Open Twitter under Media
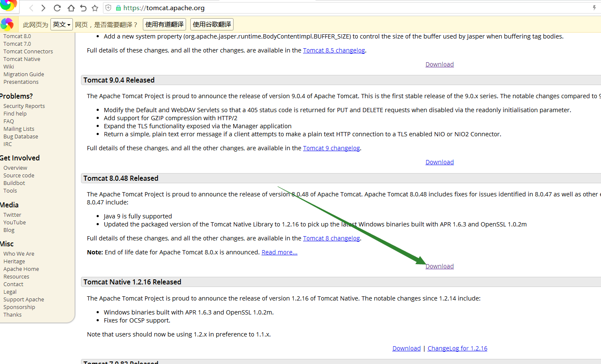Viewport: 601px width, 364px height. pos(12,215)
